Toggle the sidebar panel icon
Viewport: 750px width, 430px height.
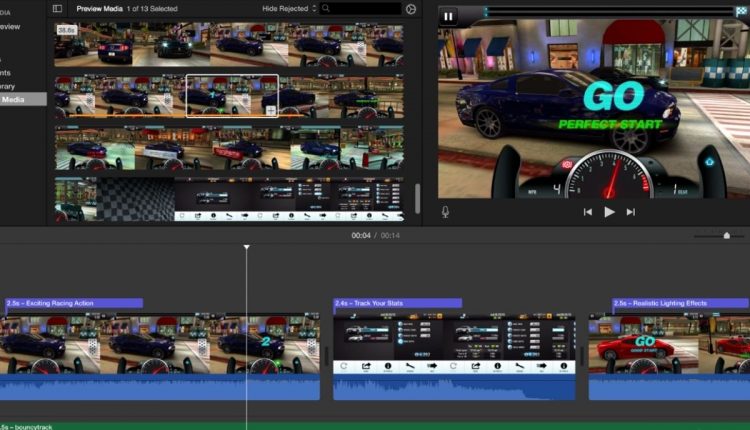(57, 9)
